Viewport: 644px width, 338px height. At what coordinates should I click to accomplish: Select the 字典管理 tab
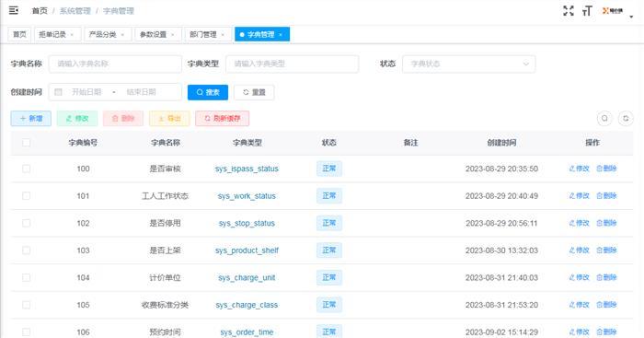click(x=262, y=35)
